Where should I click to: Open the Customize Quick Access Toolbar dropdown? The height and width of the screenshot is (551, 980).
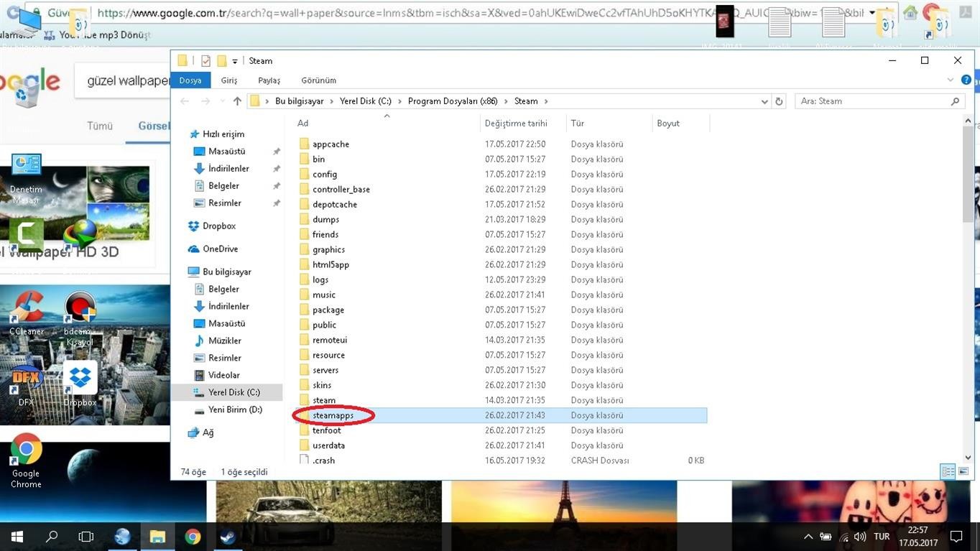point(235,62)
